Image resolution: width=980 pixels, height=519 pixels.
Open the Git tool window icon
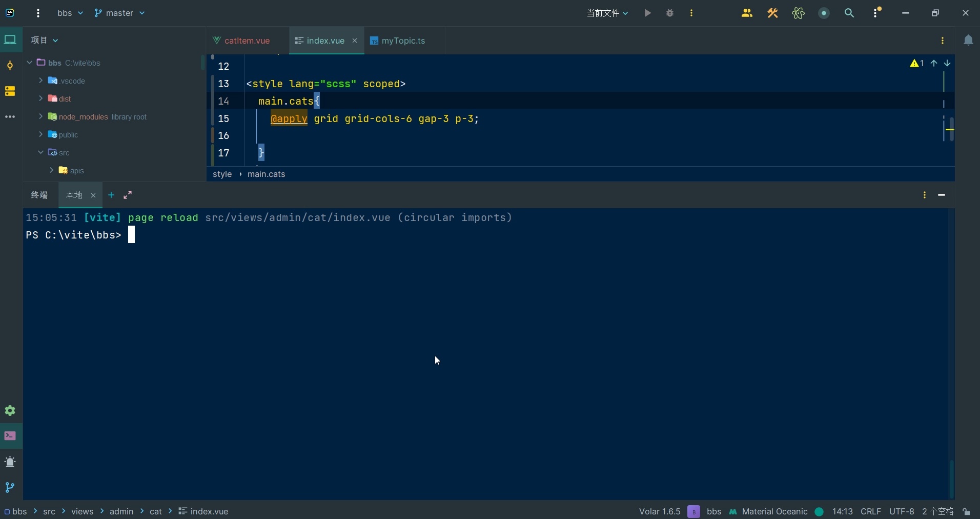[10, 488]
